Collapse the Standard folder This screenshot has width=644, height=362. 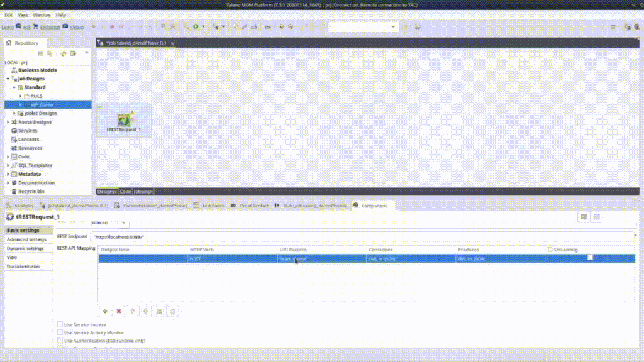pos(14,87)
